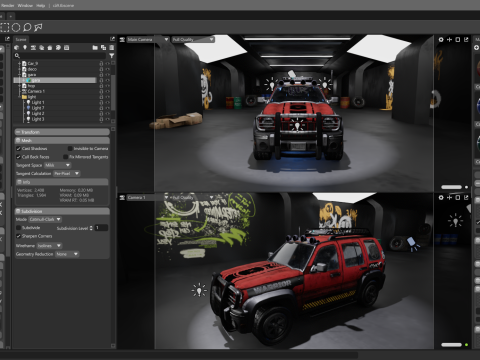Image resolution: width=480 pixels, height=360 pixels.
Task: Toggle the Cast Shadows checkbox
Action: (18, 148)
